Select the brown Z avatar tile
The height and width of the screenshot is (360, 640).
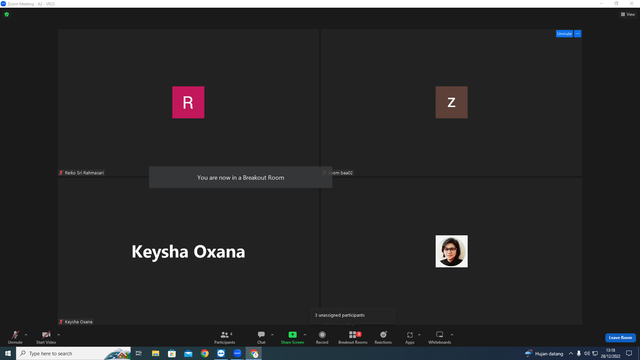coord(451,102)
